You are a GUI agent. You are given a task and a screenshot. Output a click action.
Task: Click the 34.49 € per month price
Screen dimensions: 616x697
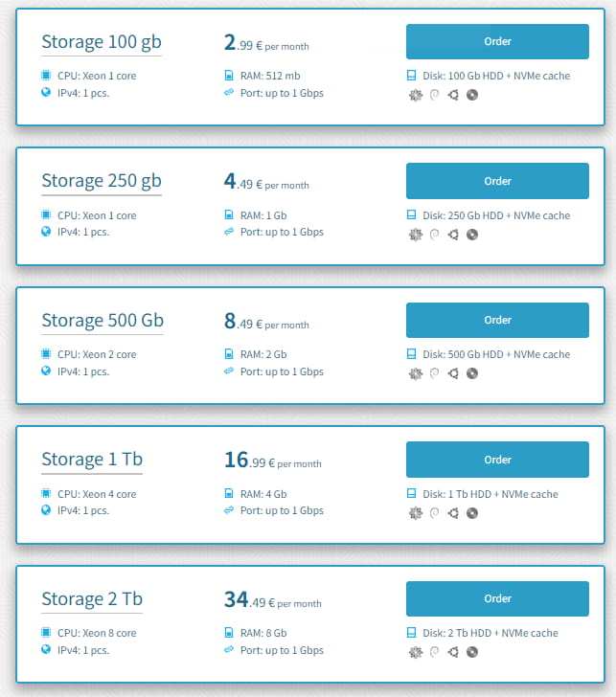272,600
